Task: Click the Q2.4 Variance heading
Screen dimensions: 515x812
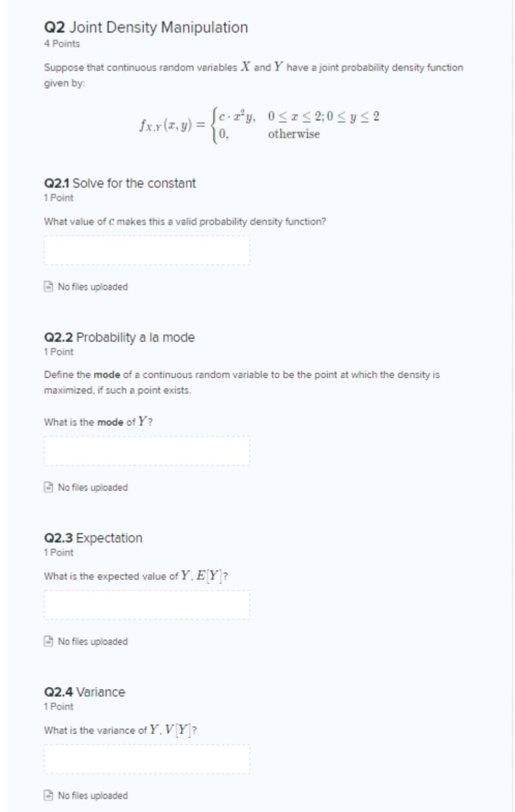Action: click(84, 691)
